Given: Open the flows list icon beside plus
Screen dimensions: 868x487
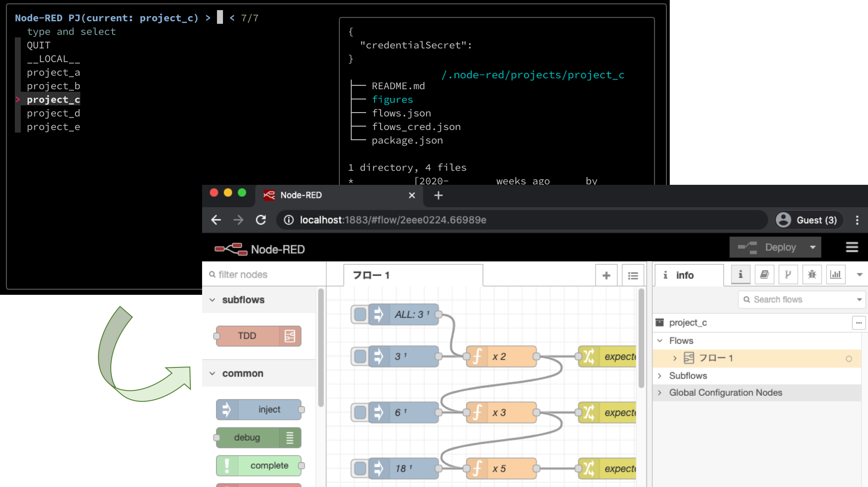Looking at the screenshot, I should [x=633, y=275].
